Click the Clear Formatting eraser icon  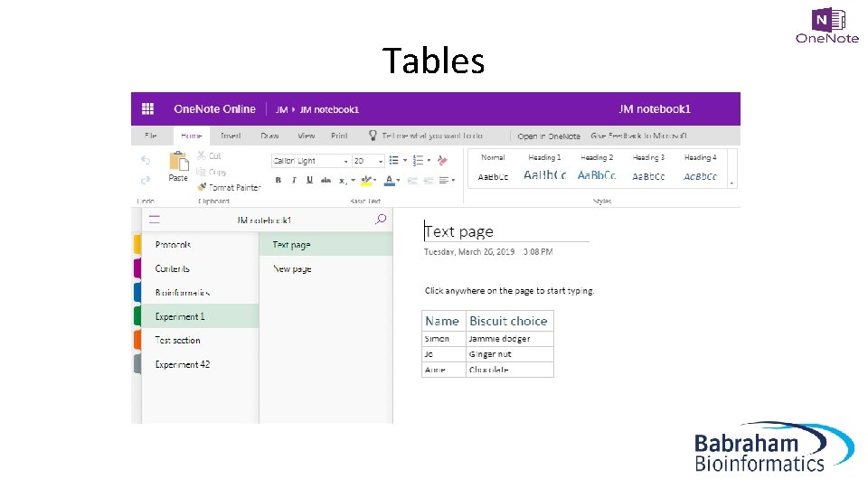click(442, 161)
